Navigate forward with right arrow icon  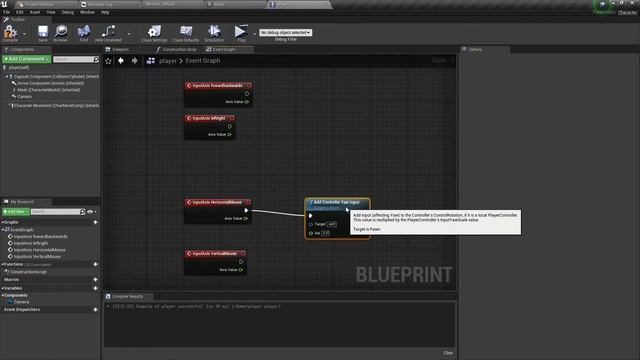134,60
